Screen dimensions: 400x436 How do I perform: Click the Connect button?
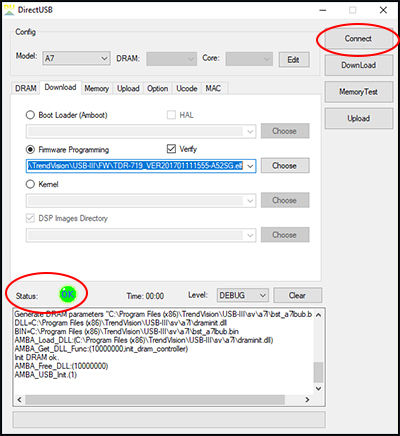pyautogui.click(x=358, y=39)
